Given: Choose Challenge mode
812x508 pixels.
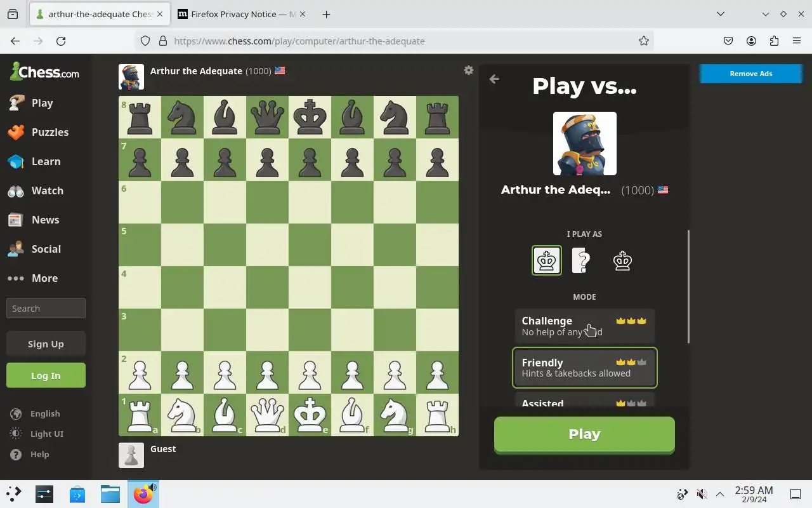Looking at the screenshot, I should pos(584,326).
